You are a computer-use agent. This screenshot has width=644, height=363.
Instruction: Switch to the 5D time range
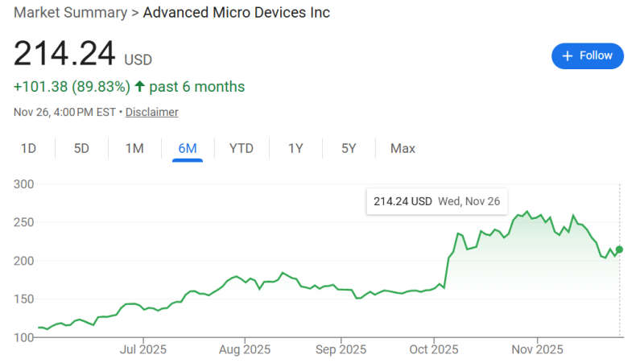pos(81,148)
